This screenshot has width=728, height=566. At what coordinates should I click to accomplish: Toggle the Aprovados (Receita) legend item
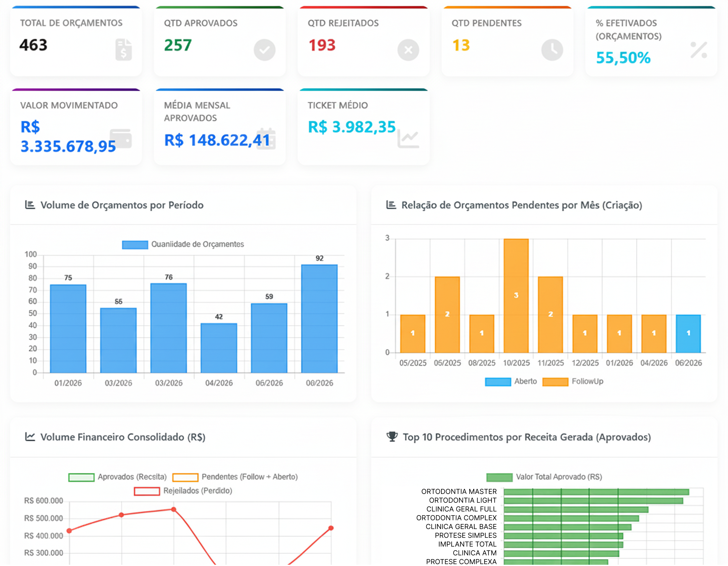coord(117,477)
